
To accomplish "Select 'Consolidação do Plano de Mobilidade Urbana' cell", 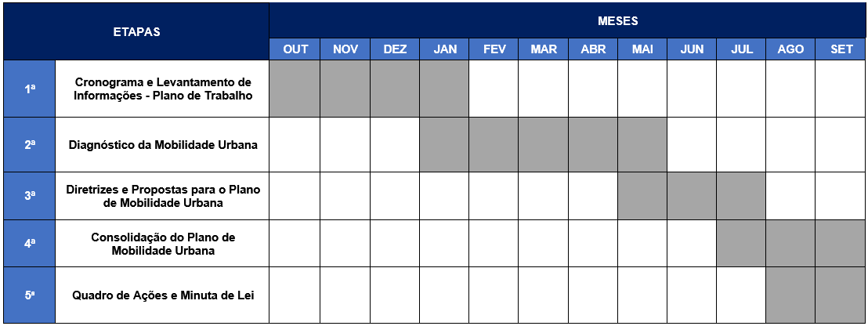I will (163, 244).
